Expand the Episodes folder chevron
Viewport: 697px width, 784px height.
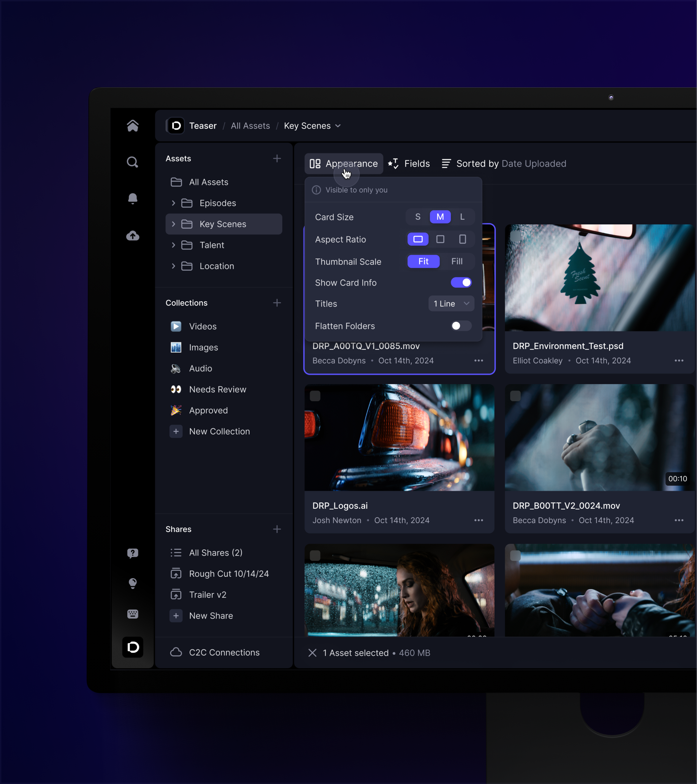coord(173,203)
